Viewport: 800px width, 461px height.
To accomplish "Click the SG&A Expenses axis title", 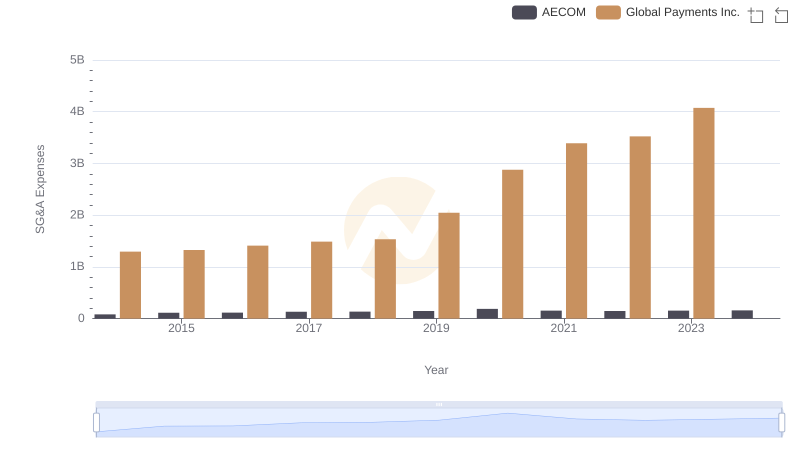I will point(40,189).
